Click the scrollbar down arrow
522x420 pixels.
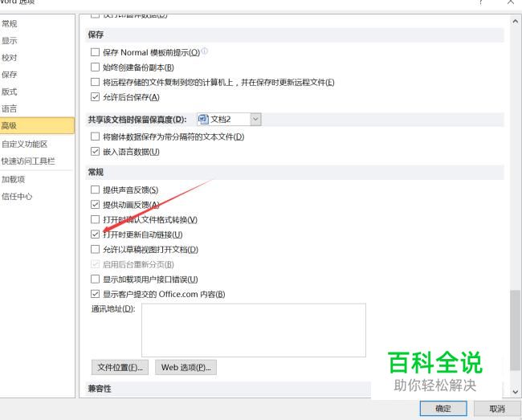(x=515, y=392)
